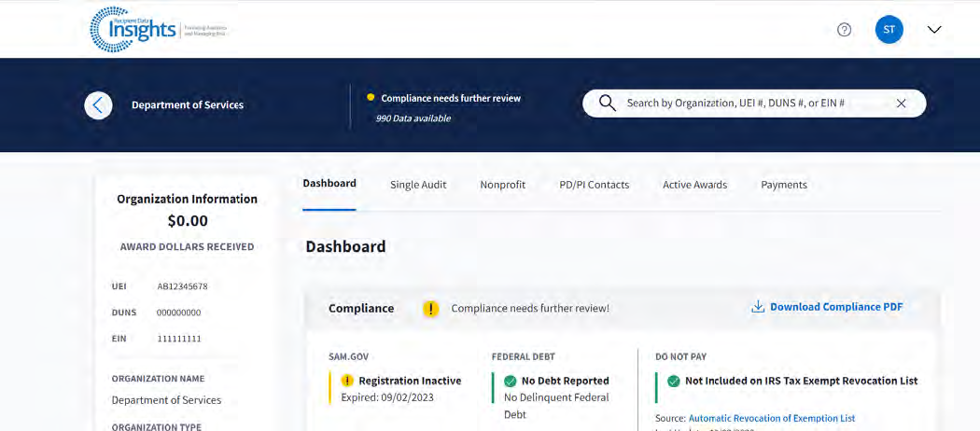This screenshot has width=980, height=431.
Task: Click the download arrow icon
Action: pyautogui.click(x=758, y=307)
